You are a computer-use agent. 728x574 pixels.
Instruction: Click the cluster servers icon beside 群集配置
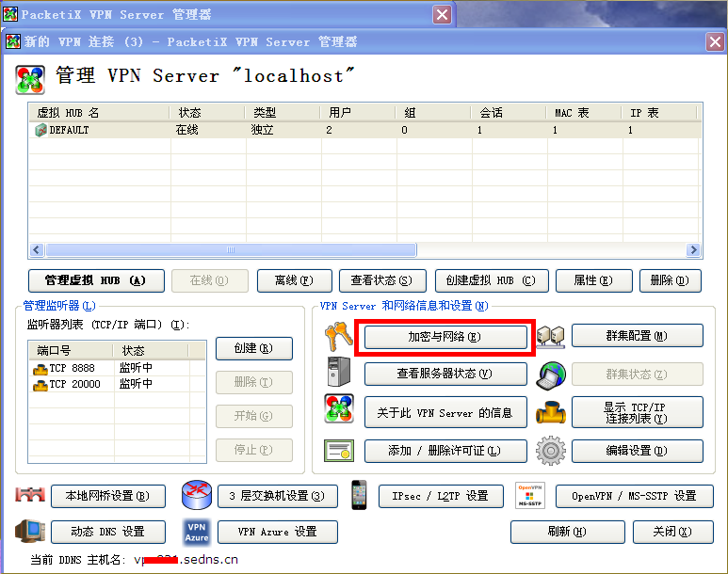(551, 337)
